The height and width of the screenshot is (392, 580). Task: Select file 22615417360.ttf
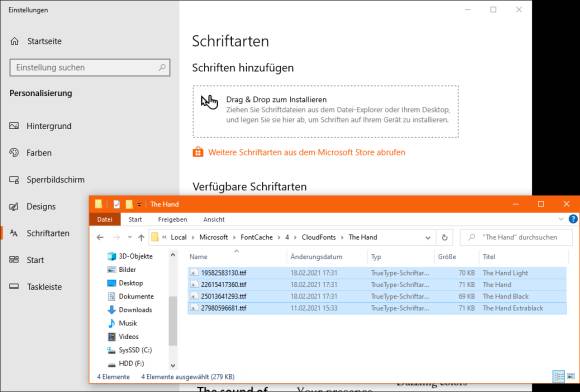click(x=224, y=285)
